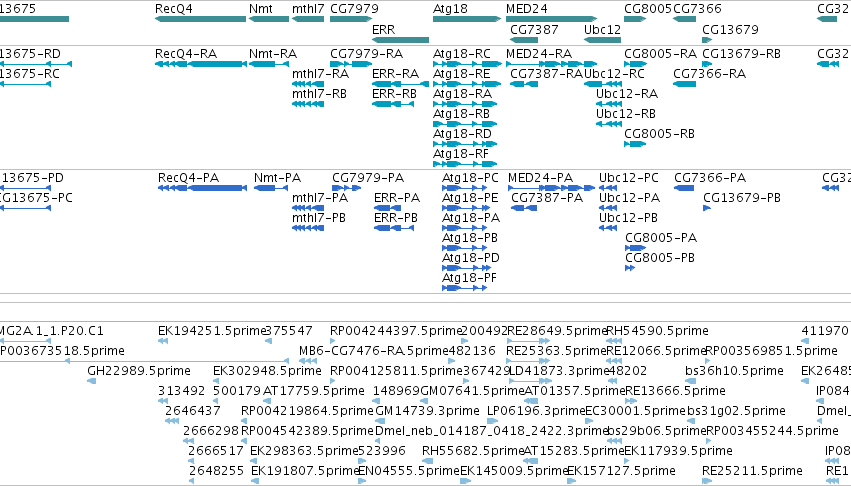
Task: Click the RecQ4-RA transcript label
Action: (x=186, y=54)
